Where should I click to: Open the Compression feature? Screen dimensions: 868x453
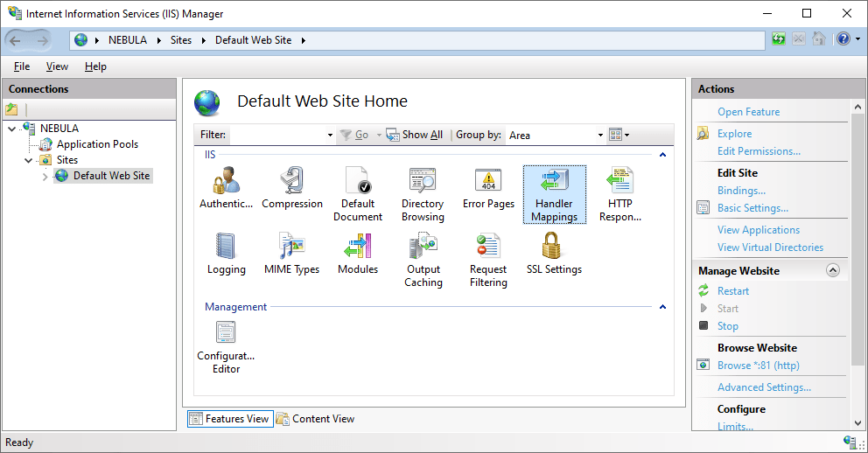(x=291, y=188)
